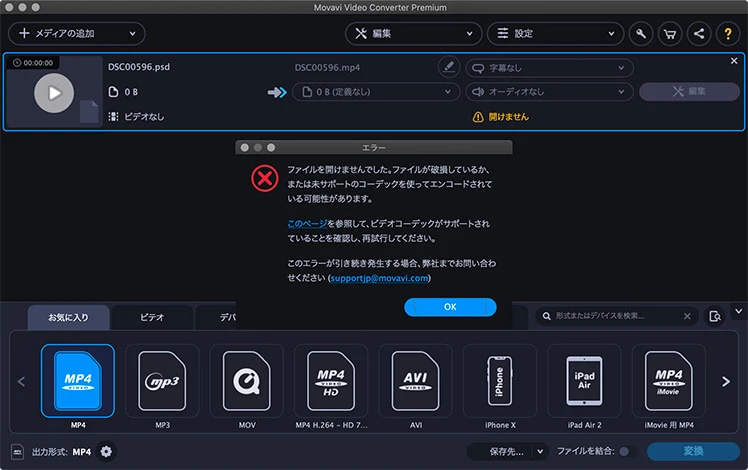Click the file row 編集 button

click(689, 92)
